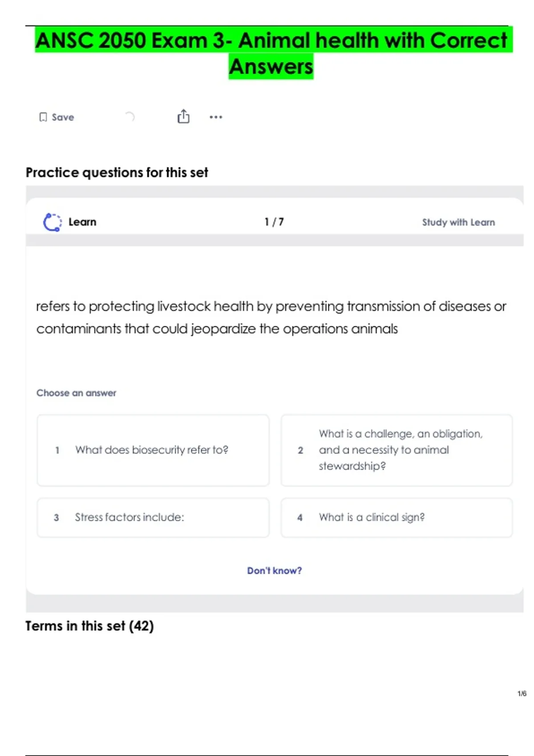Screen dimensions: 534x756
Task: Click the 1/6 page number indicator
Action: [x=522, y=694]
